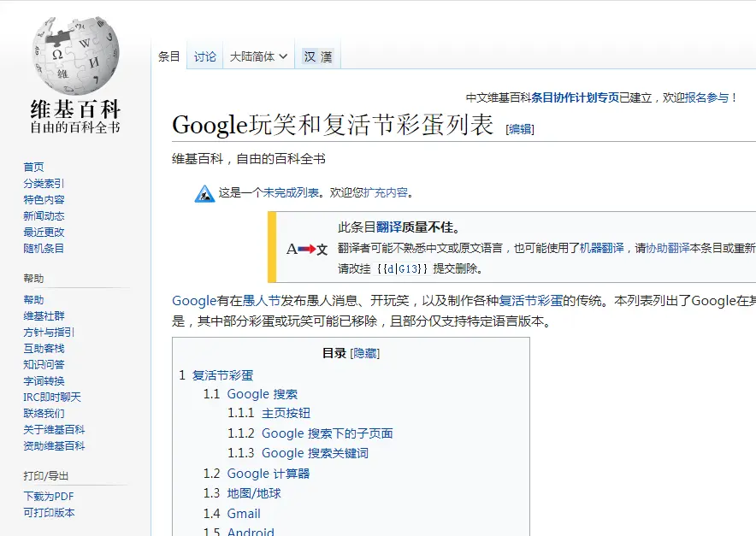Open 字词转换 in sidebar

pyautogui.click(x=44, y=380)
